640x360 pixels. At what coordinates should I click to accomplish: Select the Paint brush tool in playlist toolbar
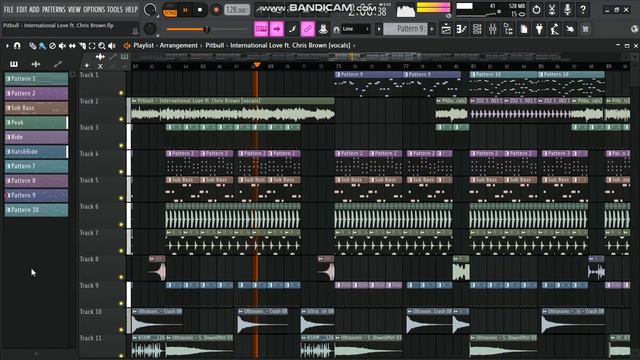[42, 46]
